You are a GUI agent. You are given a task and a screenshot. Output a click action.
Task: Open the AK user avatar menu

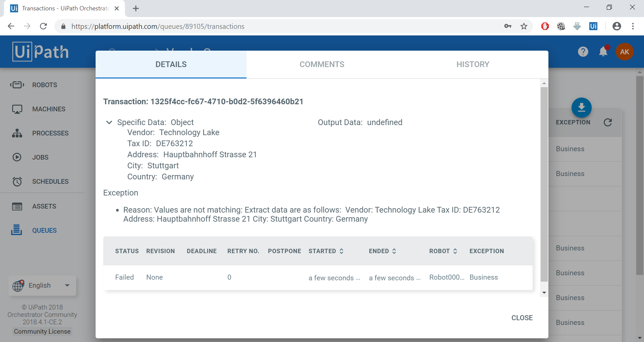[x=625, y=52]
